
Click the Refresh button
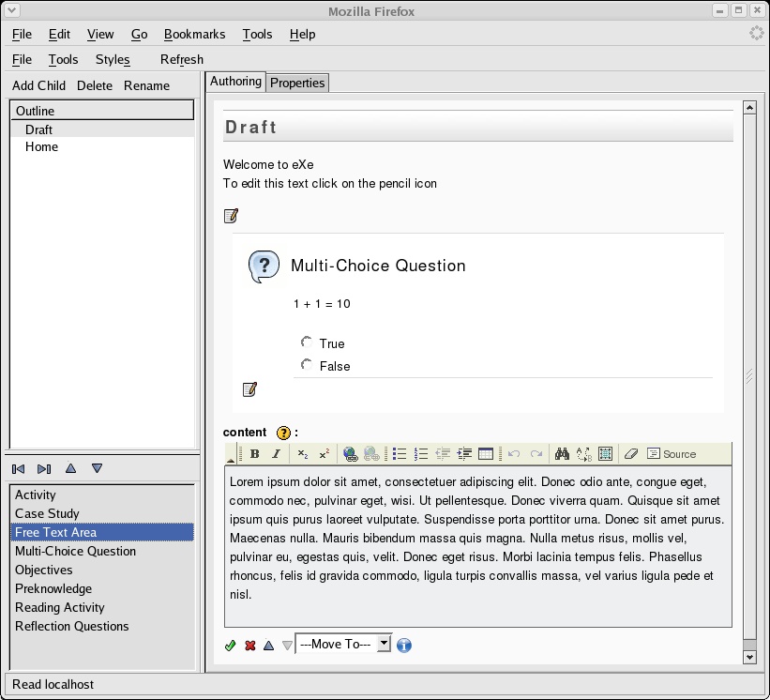(182, 59)
